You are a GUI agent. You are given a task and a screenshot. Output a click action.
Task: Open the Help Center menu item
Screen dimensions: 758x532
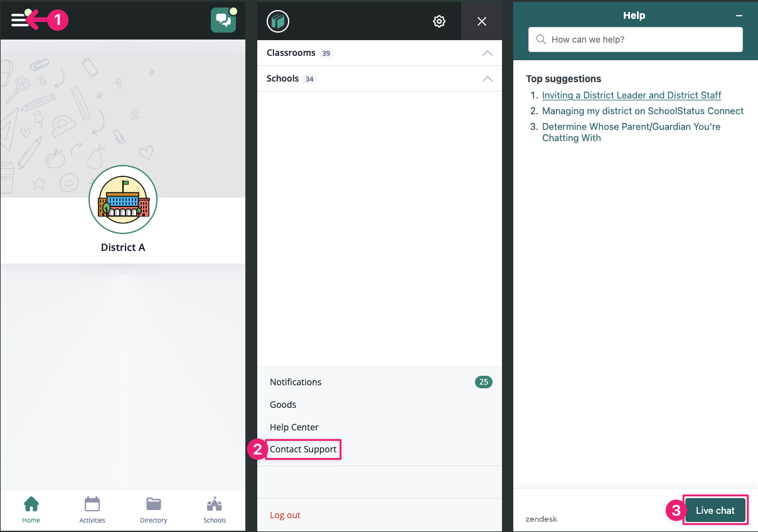click(x=294, y=427)
